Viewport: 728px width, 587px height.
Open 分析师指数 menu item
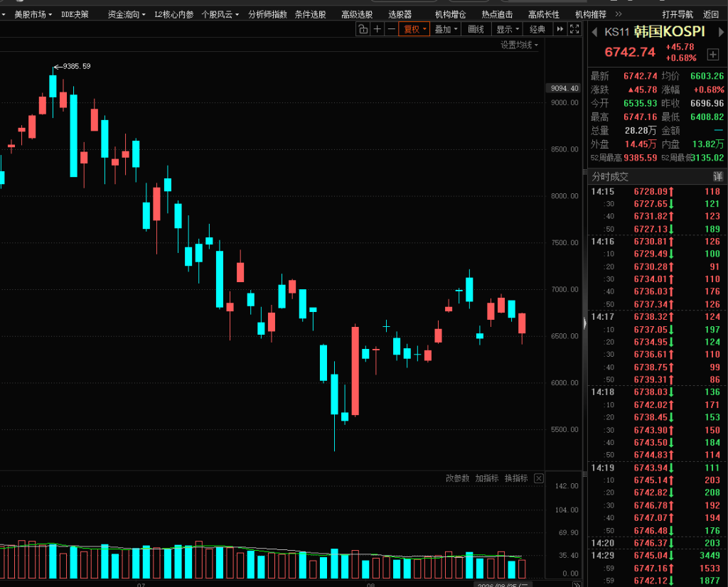click(x=267, y=14)
